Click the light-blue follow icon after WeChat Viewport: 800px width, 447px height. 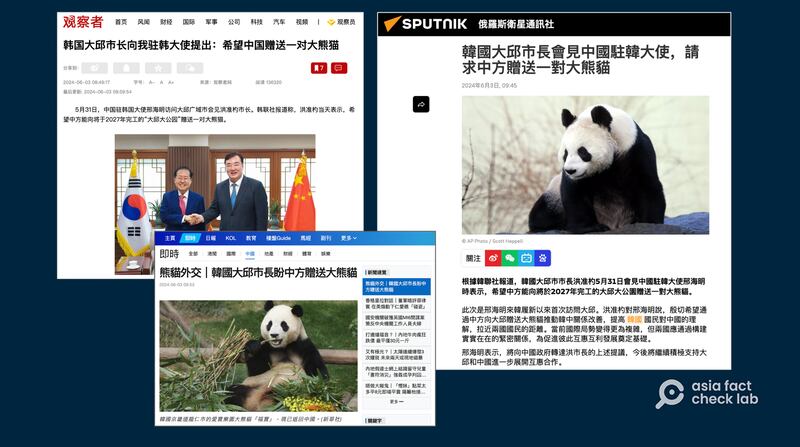526,258
